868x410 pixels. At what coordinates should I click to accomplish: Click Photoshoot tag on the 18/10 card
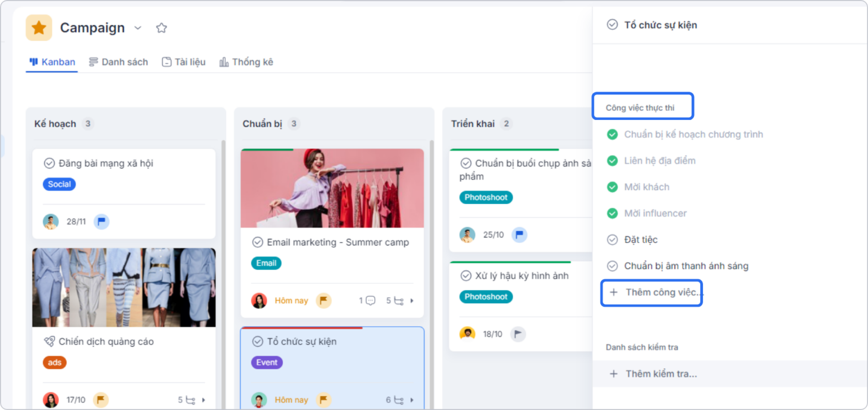486,297
